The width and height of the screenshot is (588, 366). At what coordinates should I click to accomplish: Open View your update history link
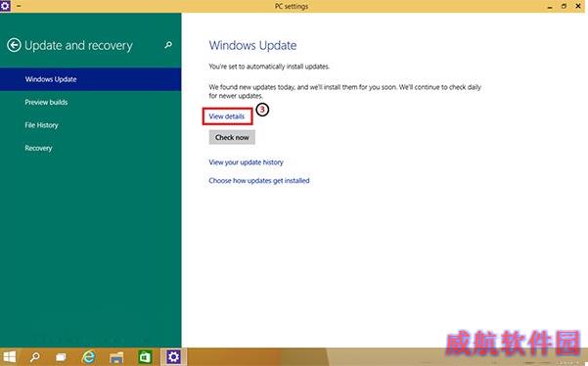pos(246,162)
